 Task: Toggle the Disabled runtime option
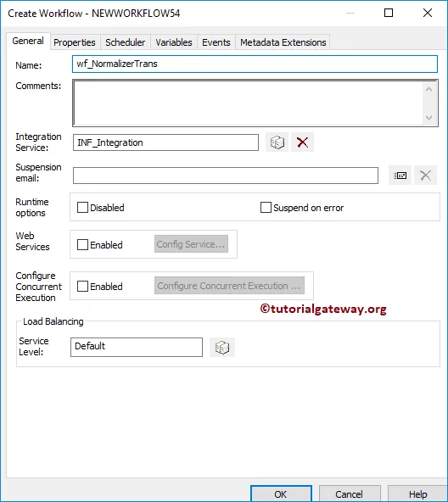click(x=82, y=208)
